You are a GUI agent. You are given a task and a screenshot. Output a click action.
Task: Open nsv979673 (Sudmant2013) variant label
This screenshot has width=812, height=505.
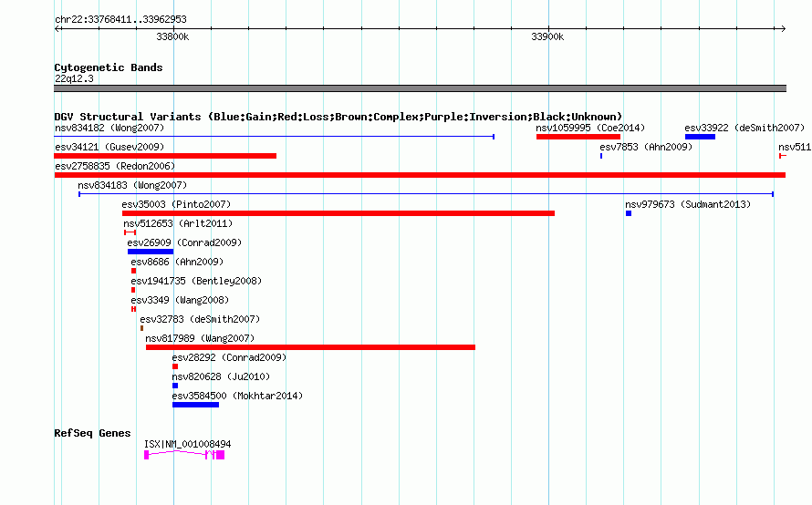click(688, 204)
